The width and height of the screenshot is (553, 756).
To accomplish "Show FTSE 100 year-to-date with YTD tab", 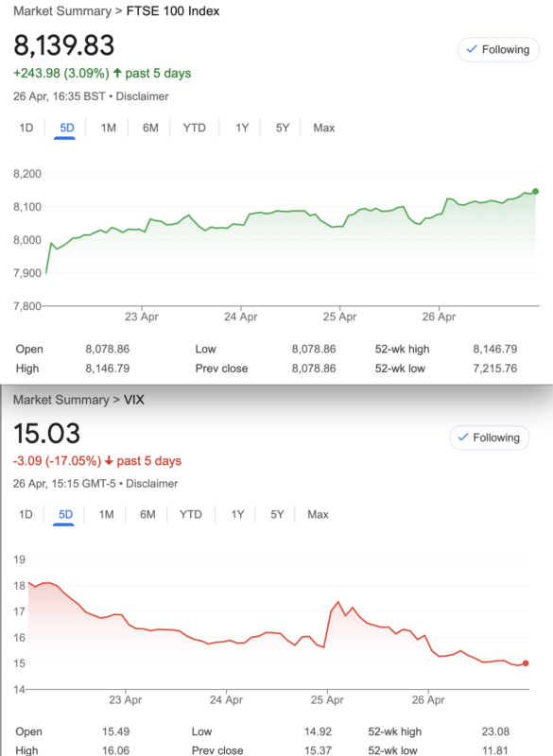I will 194,128.
